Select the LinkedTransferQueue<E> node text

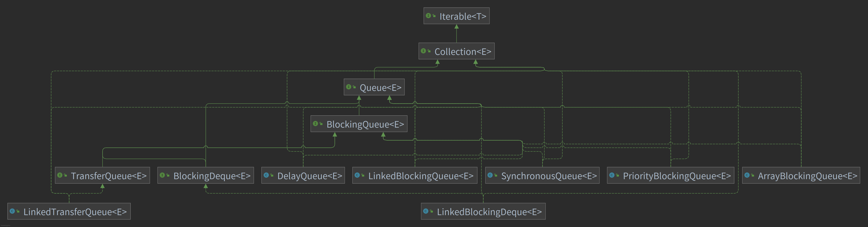(x=75, y=212)
